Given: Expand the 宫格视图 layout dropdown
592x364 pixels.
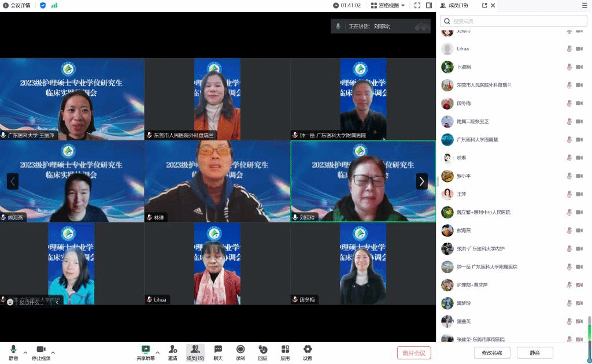Looking at the screenshot, I should coord(388,5).
